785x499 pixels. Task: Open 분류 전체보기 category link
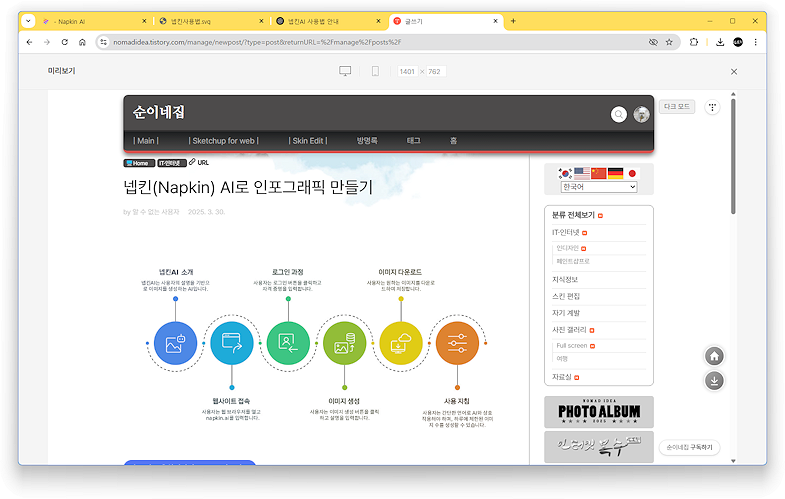click(x=573, y=215)
